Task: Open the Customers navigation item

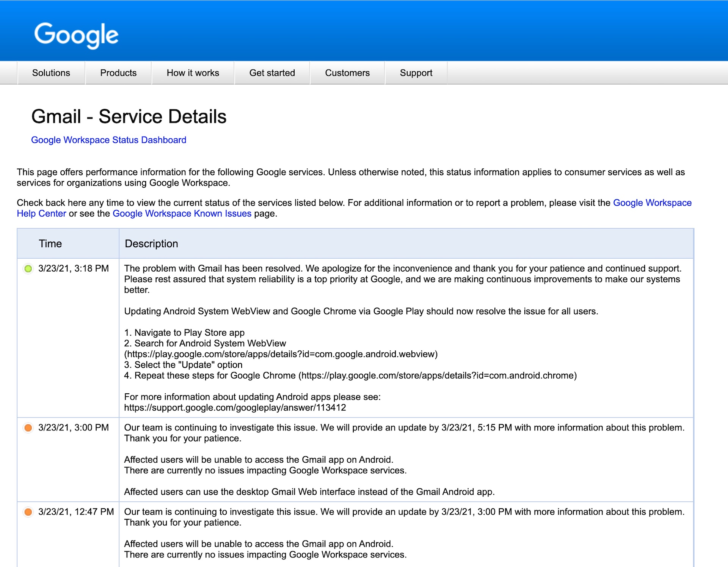Action: (x=347, y=73)
